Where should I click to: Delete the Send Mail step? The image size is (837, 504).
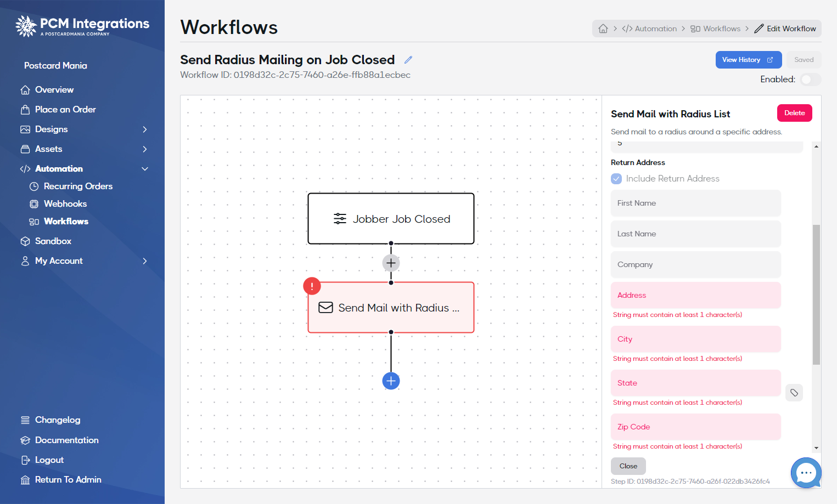[x=794, y=113]
